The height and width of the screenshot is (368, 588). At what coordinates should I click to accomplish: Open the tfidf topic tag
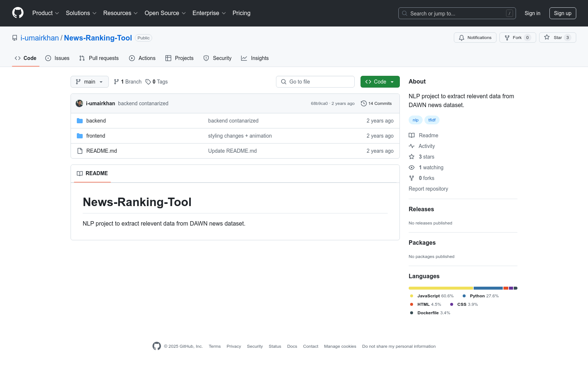(x=432, y=120)
